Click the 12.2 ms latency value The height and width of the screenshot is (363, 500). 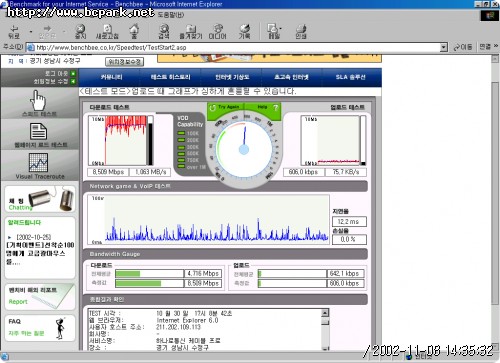349,221
